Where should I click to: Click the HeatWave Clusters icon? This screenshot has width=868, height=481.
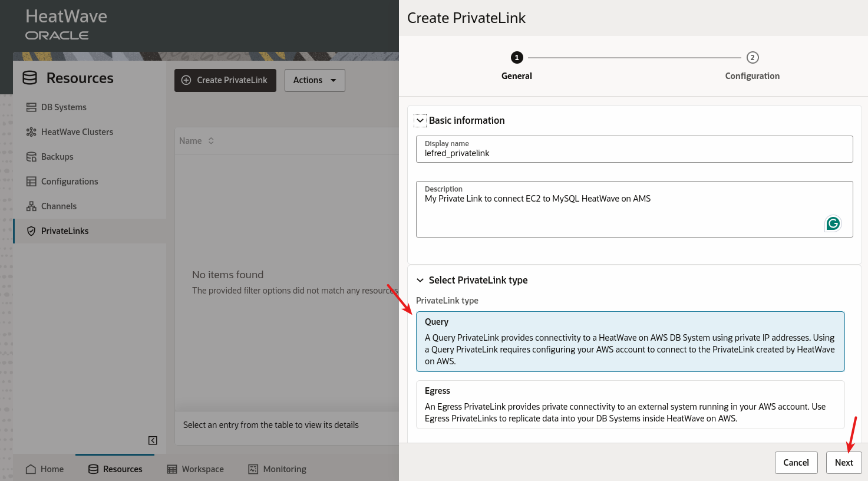31,132
